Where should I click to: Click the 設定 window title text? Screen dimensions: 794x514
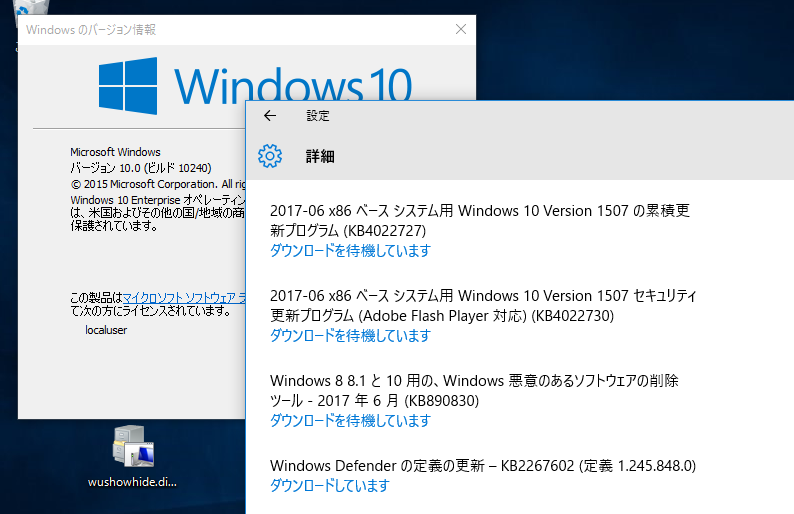[x=318, y=116]
